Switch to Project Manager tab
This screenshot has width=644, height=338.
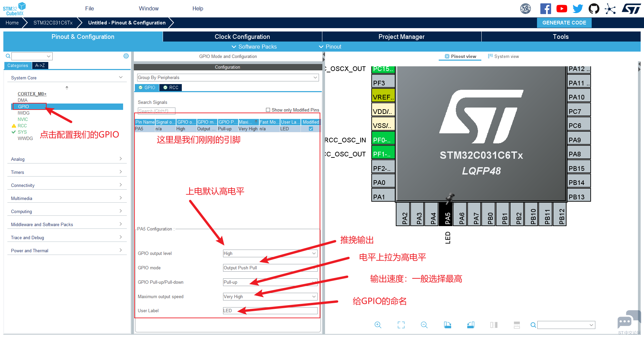coord(401,37)
